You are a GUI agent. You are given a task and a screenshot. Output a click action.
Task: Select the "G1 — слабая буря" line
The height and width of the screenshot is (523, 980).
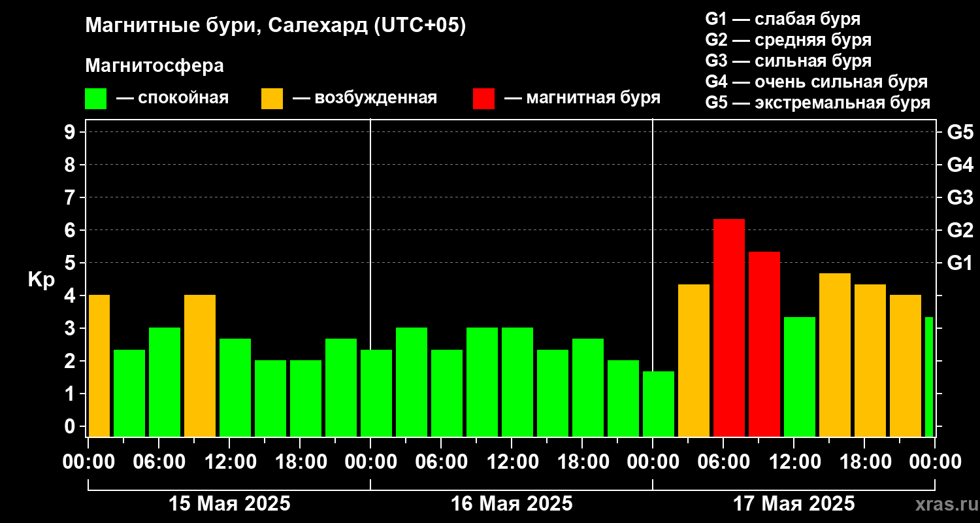tap(783, 19)
